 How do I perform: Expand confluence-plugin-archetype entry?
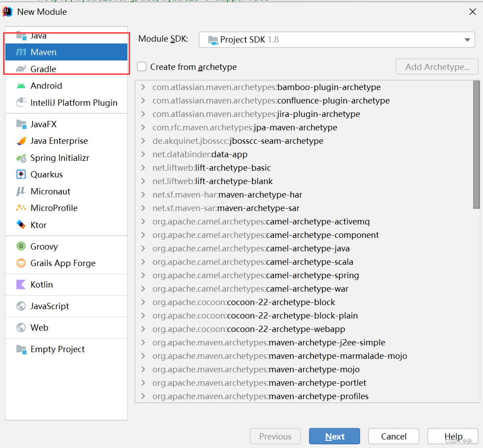click(143, 101)
